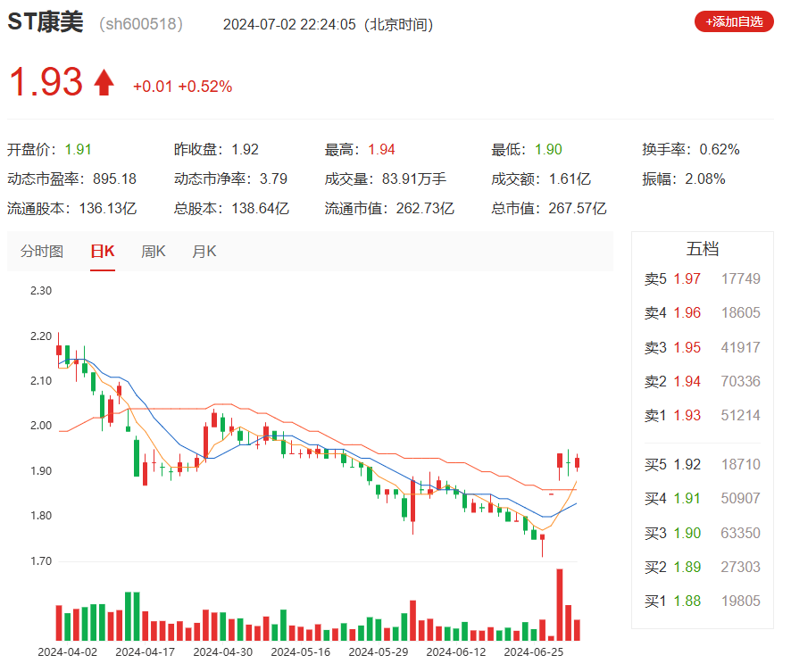
Task: Click the lowest candlestick near 1.70
Action: [543, 544]
